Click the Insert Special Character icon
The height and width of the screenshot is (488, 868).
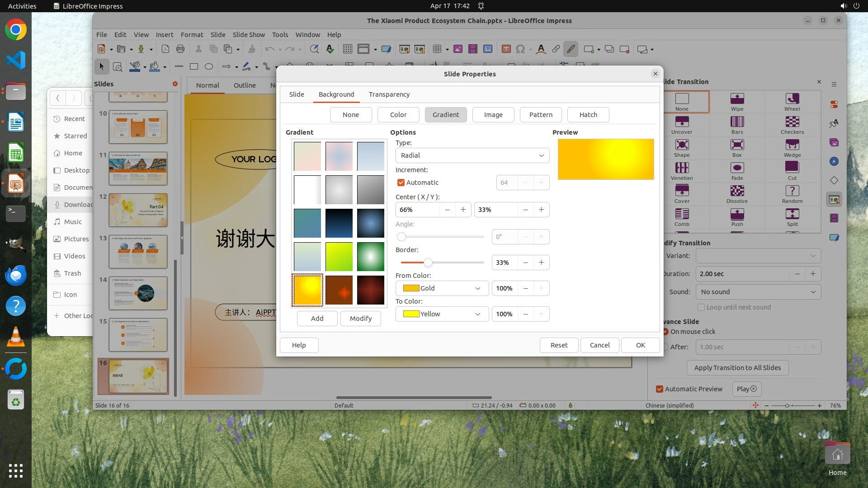point(520,49)
